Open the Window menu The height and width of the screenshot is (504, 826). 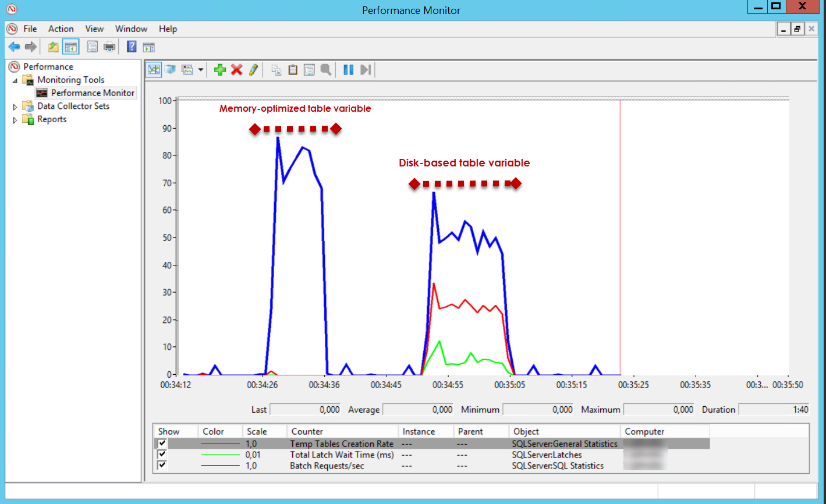tap(131, 29)
